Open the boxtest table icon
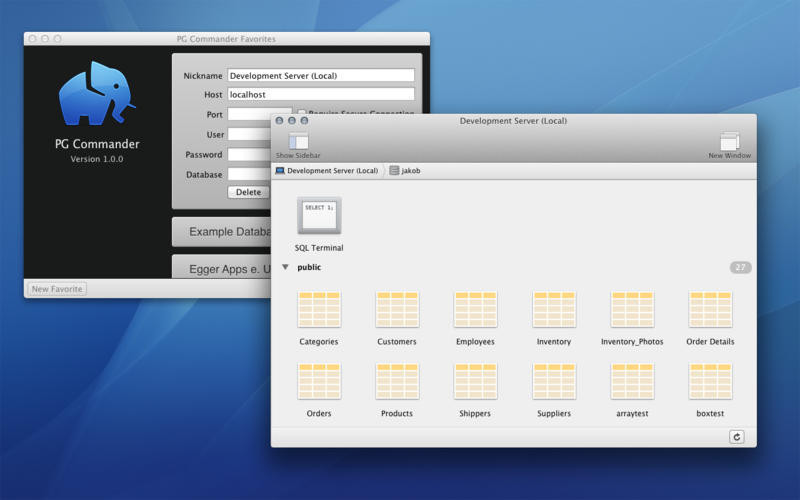The image size is (800, 500). (x=710, y=381)
